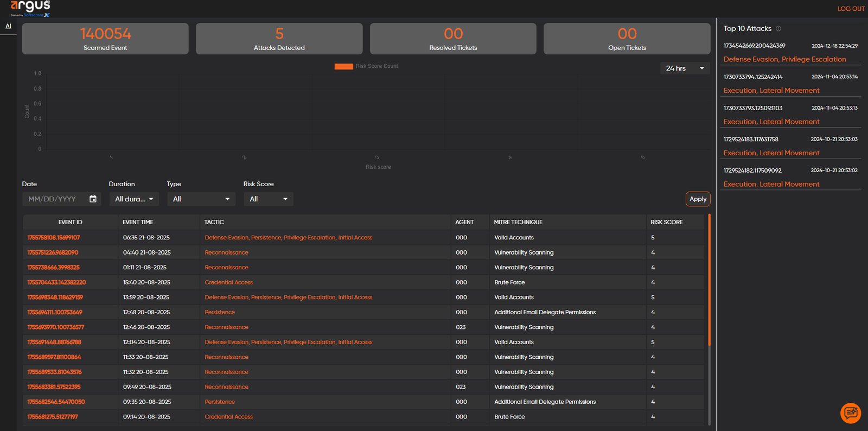Open the Type filter dropdown
The image size is (868, 431).
201,199
